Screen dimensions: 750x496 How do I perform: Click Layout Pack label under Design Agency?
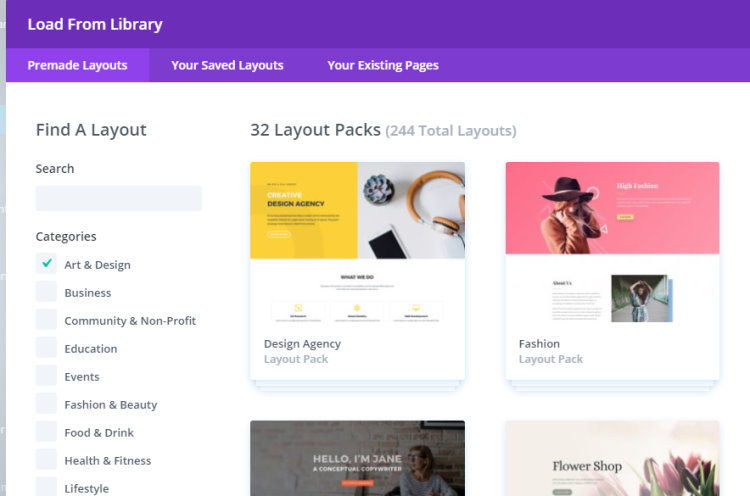pyautogui.click(x=296, y=359)
